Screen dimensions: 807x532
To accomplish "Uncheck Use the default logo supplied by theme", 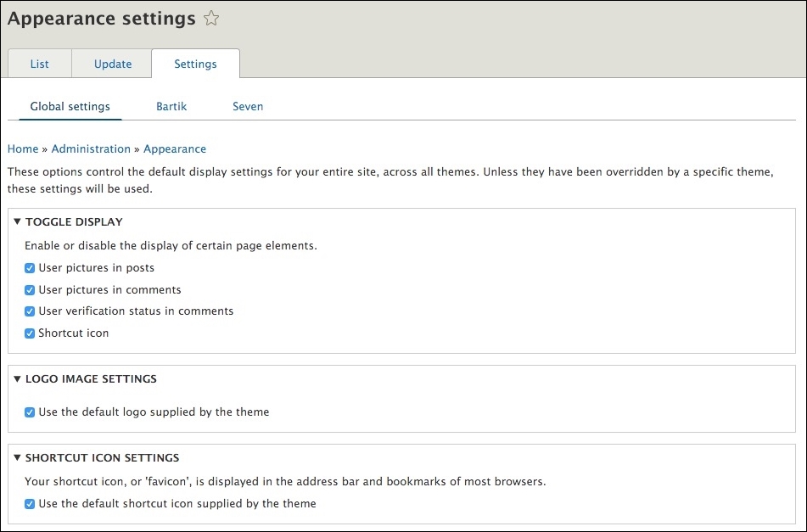I will (30, 412).
